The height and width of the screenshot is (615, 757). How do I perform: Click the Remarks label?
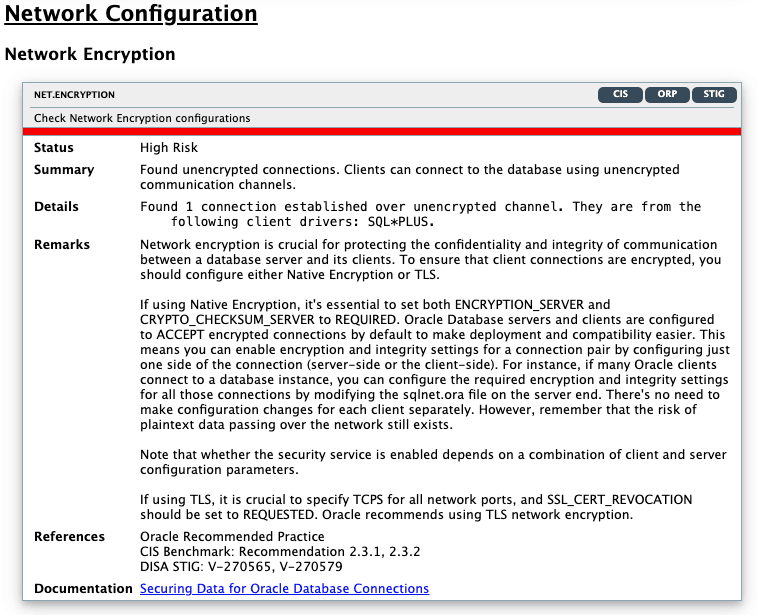[x=62, y=245]
